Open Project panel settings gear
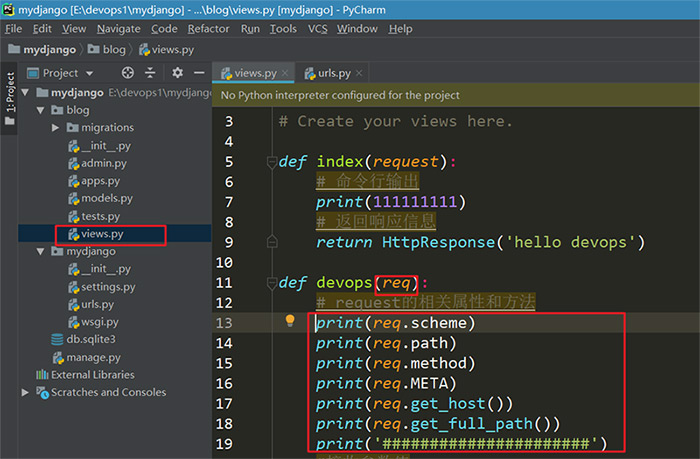The height and width of the screenshot is (459, 700). click(177, 73)
